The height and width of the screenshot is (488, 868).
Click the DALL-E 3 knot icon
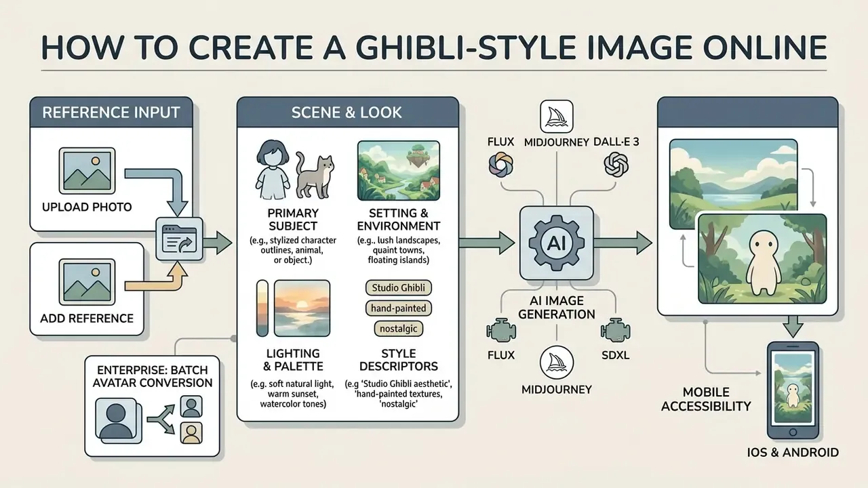616,166
